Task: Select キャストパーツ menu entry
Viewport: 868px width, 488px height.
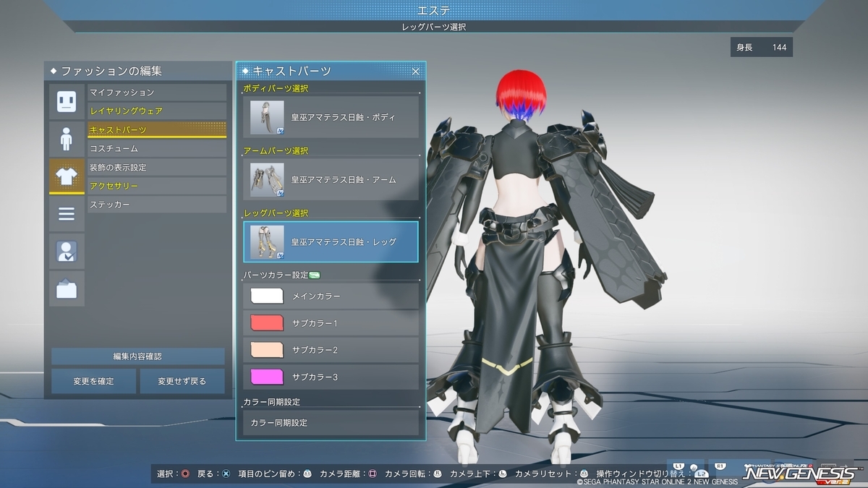Action: point(157,130)
